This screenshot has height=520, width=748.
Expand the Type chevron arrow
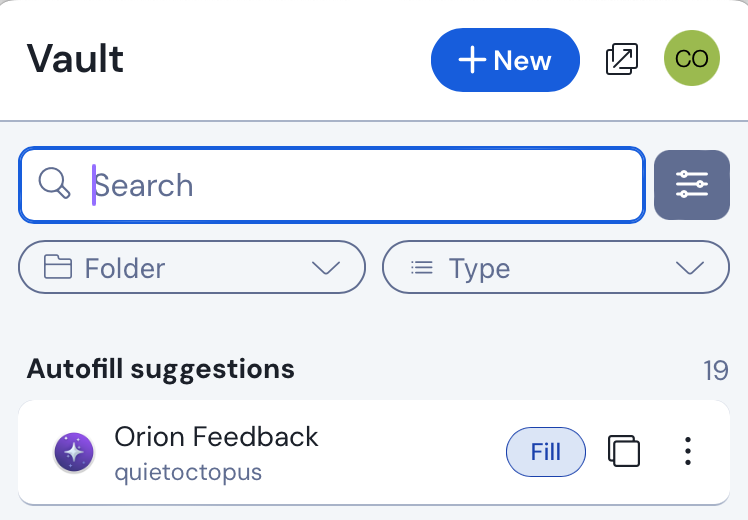[690, 268]
